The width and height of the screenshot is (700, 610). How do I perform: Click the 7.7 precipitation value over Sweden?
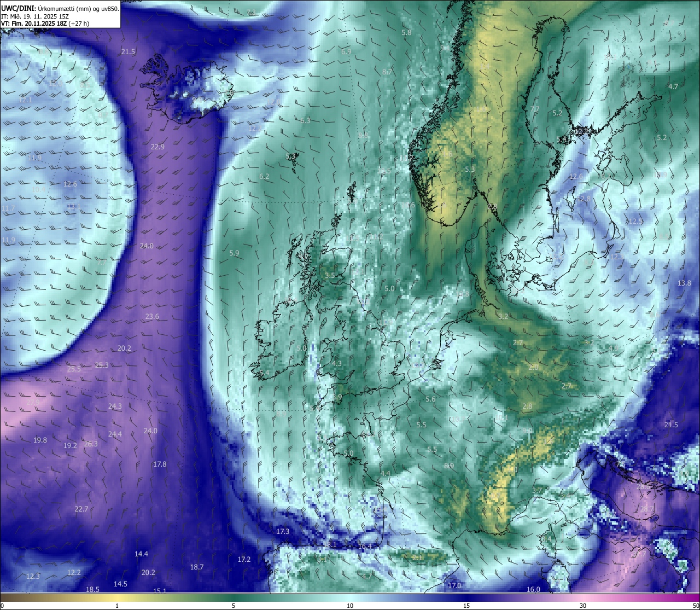[x=535, y=109]
